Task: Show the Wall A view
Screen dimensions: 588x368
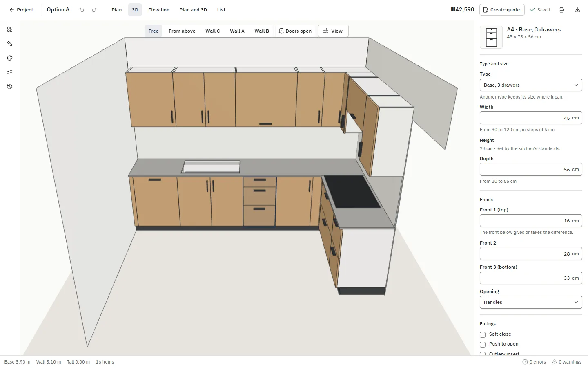Action: [x=237, y=31]
